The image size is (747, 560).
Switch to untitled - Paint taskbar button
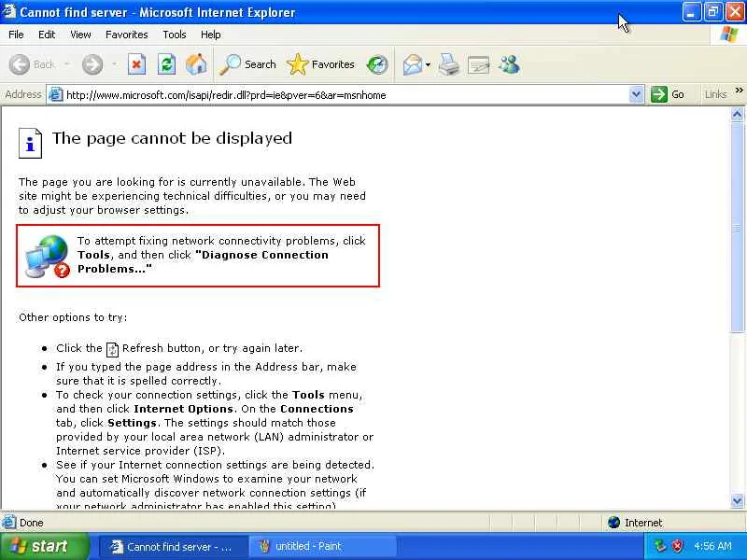pyautogui.click(x=323, y=546)
